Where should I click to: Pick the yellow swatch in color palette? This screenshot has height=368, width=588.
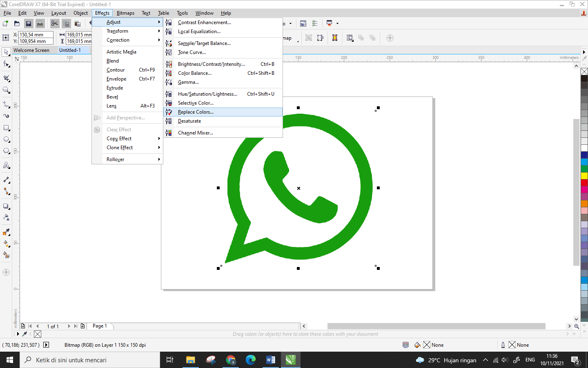click(x=584, y=175)
